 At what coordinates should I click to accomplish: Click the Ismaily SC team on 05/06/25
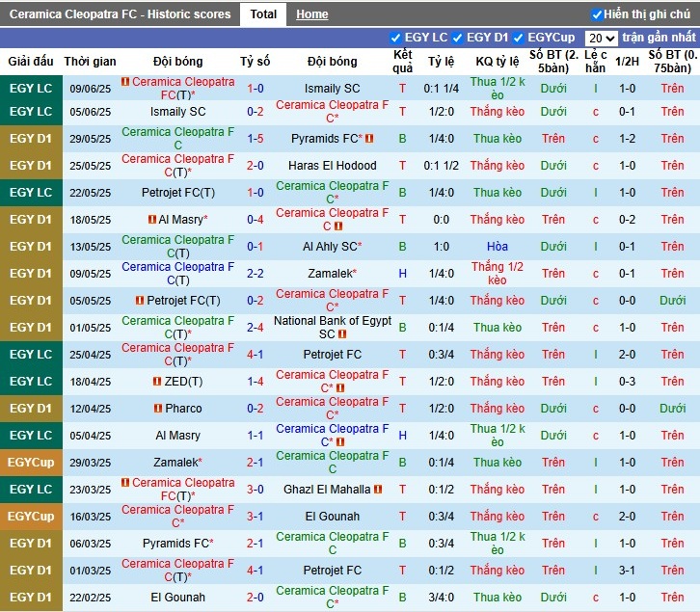177,112
